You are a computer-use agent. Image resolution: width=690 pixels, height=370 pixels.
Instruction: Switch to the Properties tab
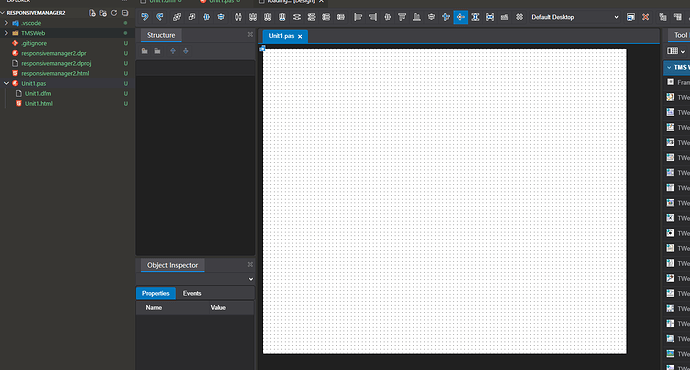[x=156, y=293]
